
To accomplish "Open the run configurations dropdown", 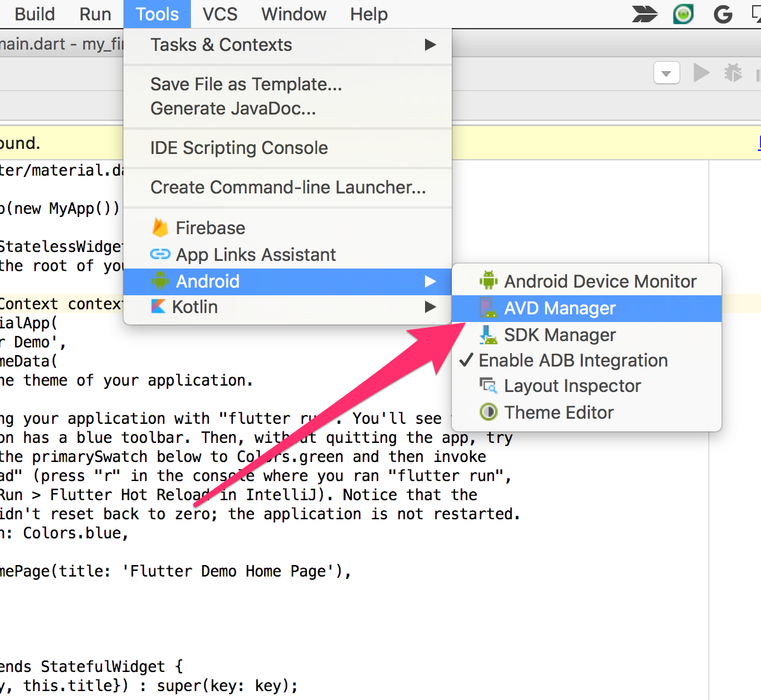I will tap(666, 73).
